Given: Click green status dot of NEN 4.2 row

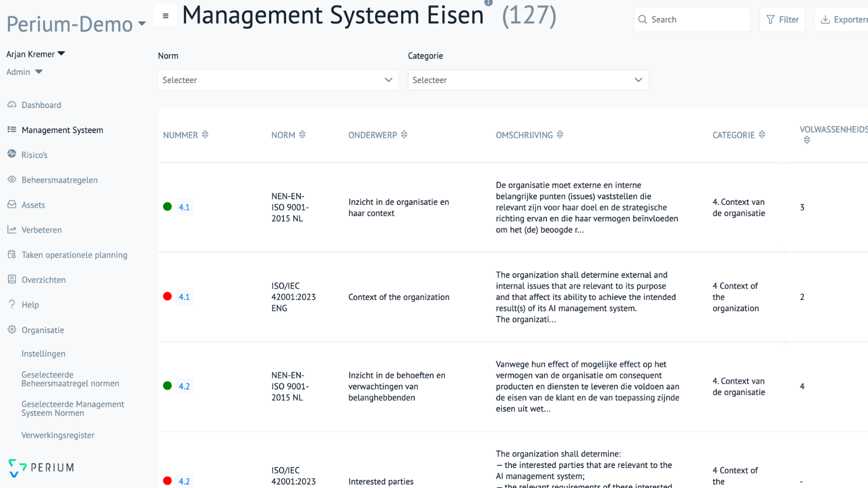Looking at the screenshot, I should click(x=168, y=386).
